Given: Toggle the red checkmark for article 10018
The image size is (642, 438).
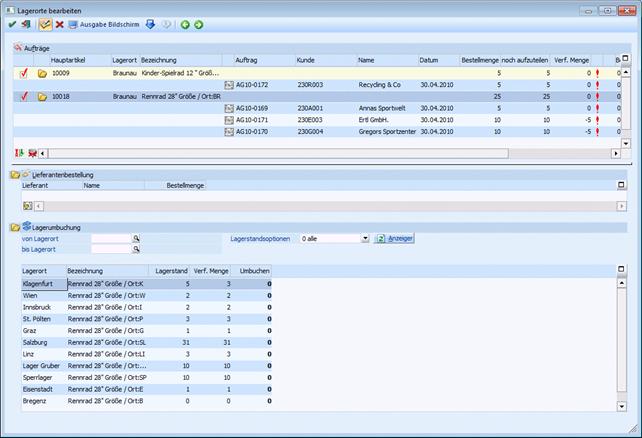Looking at the screenshot, I should click(24, 97).
